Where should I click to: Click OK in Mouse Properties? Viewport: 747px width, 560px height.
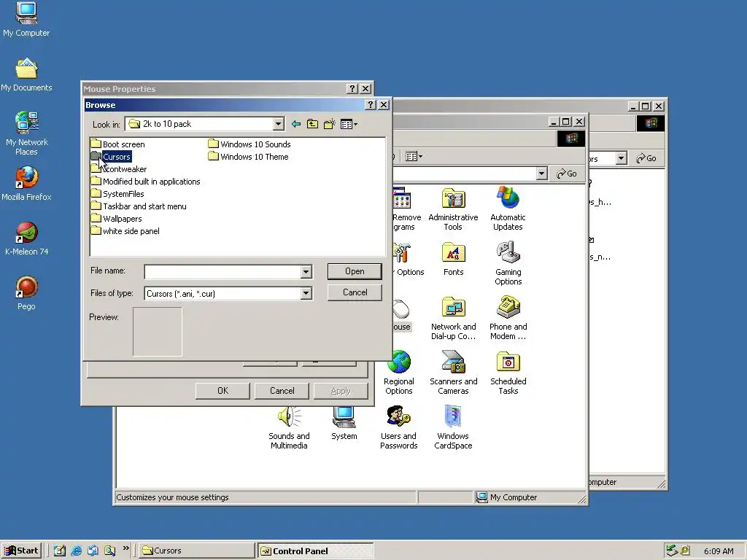pos(222,391)
